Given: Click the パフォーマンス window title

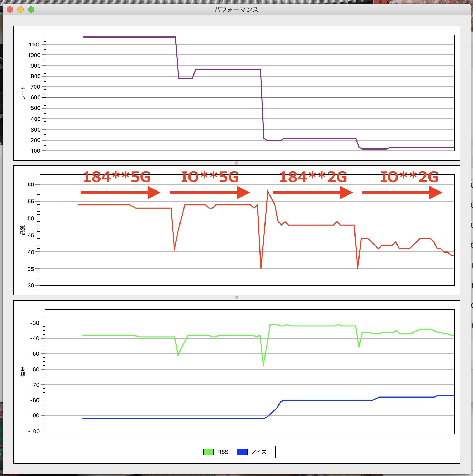Looking at the screenshot, I should (x=236, y=10).
